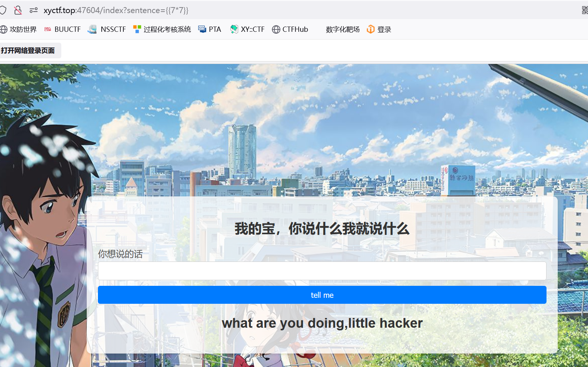
Task: Open the PTA bookmark
Action: click(210, 29)
